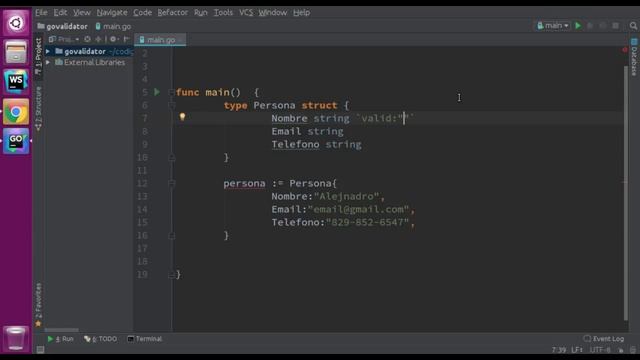
Task: Open the Help menu
Action: coord(301,13)
